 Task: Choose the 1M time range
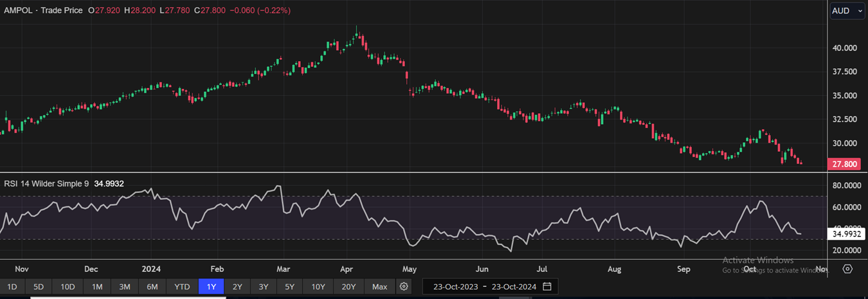point(97,286)
